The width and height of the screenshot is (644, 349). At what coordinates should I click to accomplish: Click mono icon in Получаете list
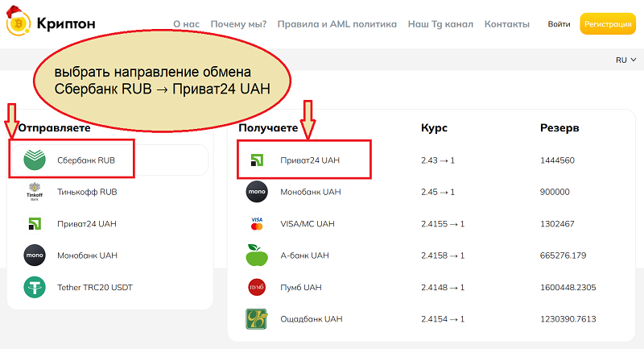(x=257, y=192)
